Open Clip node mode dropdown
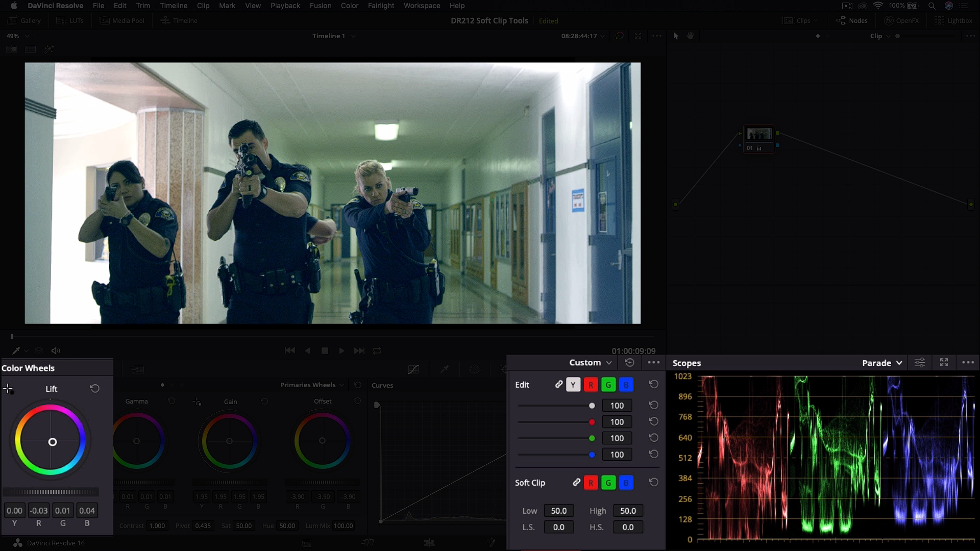980x551 pixels. tap(880, 36)
